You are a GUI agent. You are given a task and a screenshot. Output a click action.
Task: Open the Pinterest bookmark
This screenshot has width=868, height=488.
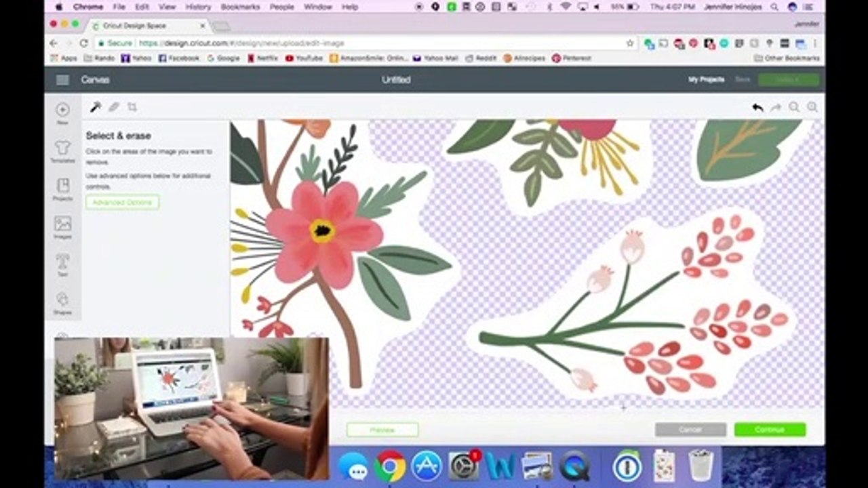tap(571, 58)
